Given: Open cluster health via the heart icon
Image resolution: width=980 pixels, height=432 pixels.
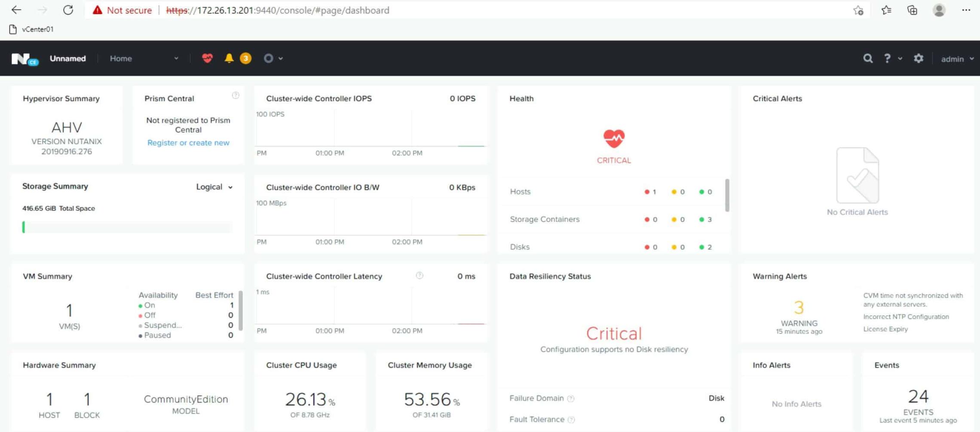Looking at the screenshot, I should point(208,58).
